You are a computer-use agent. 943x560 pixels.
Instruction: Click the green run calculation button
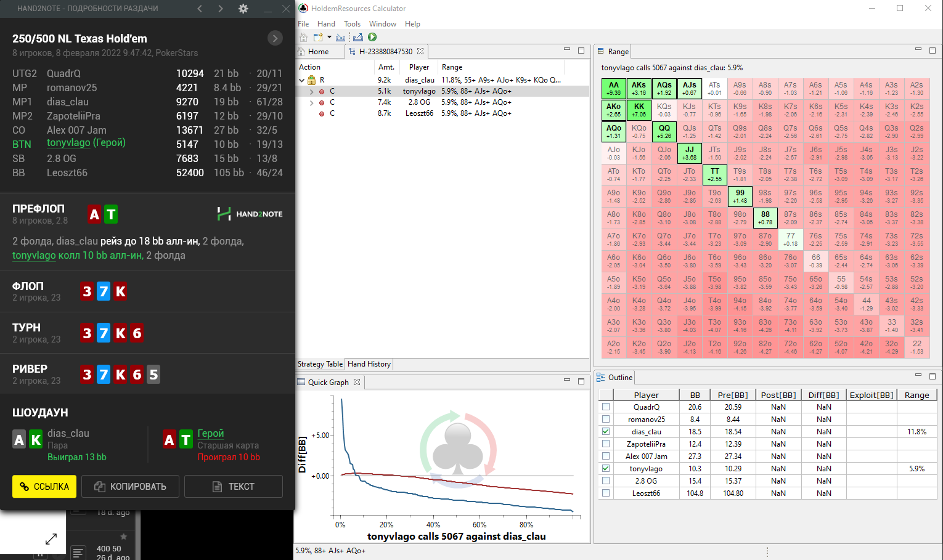click(x=372, y=38)
